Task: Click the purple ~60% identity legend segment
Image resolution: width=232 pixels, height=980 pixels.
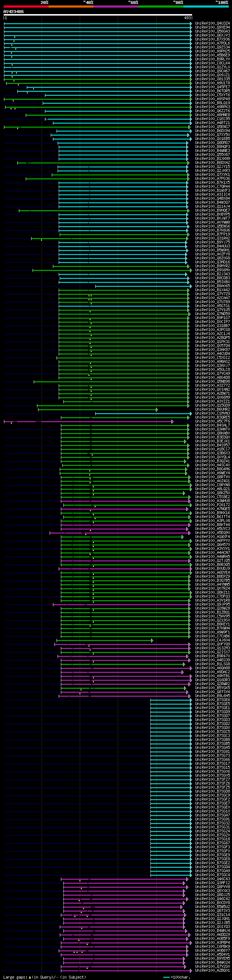Action: tap(116, 7)
